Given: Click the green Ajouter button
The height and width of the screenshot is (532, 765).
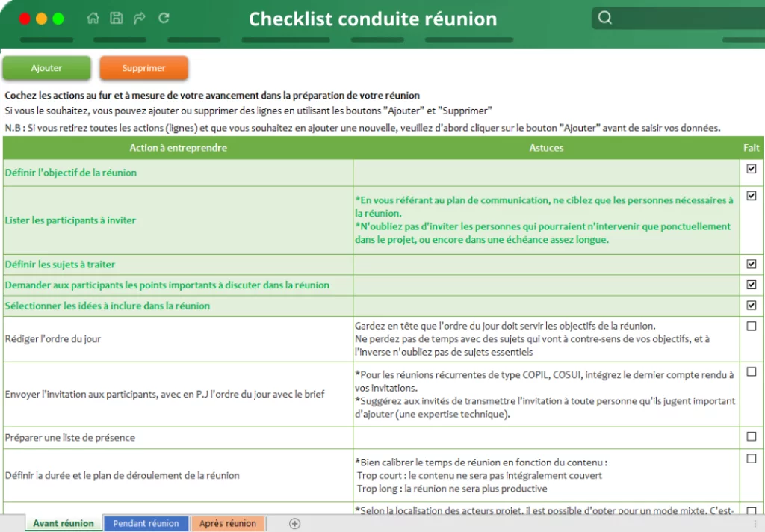Looking at the screenshot, I should (46, 68).
